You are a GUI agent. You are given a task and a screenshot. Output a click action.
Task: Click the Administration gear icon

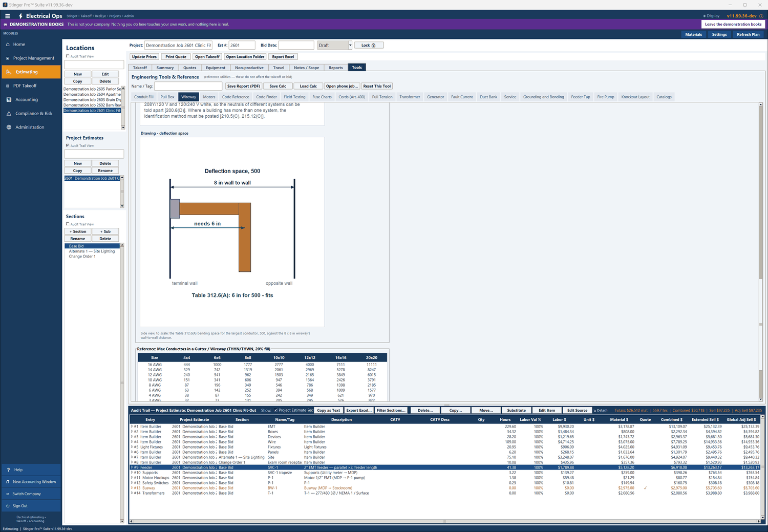pyautogui.click(x=8, y=127)
